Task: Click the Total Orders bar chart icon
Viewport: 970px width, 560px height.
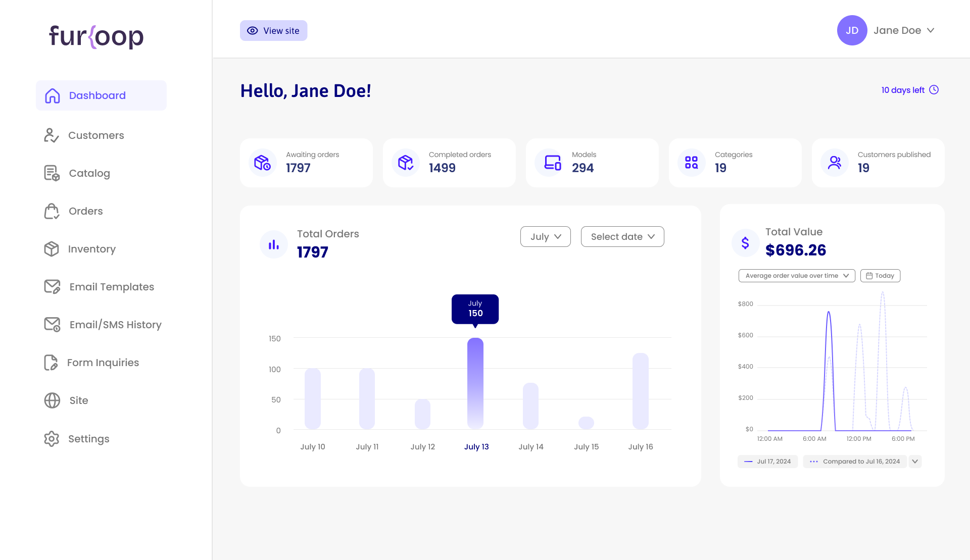Action: pos(274,244)
